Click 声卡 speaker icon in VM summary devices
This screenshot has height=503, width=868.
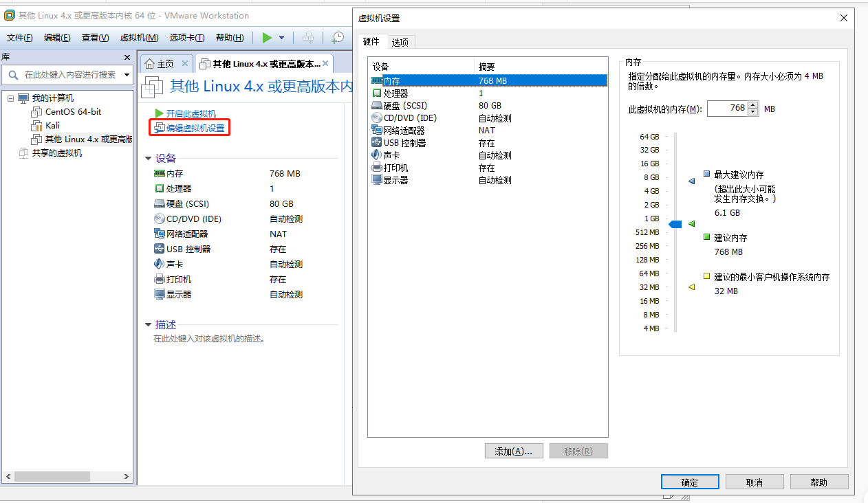click(x=160, y=265)
